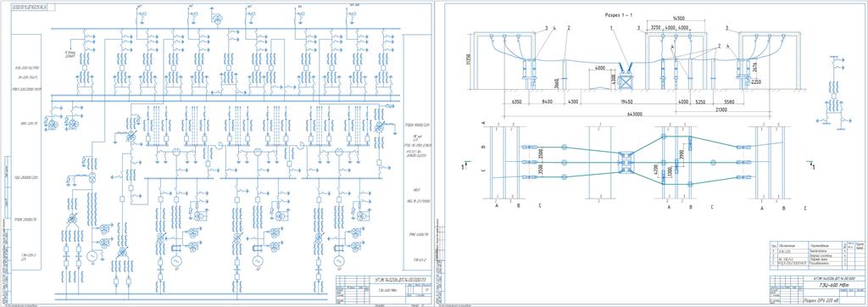
Task: Select the transformer symbol in plan view center
Action: [x=626, y=161]
